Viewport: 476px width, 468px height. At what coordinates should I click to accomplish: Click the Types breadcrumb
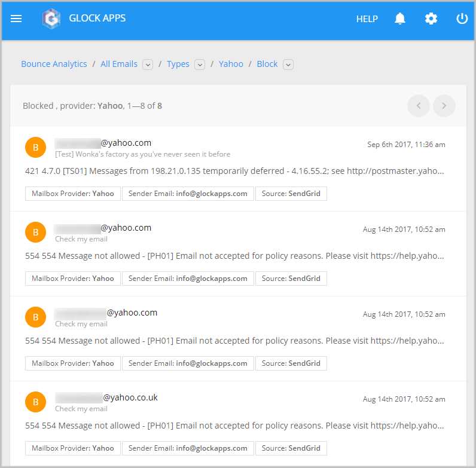(x=178, y=64)
